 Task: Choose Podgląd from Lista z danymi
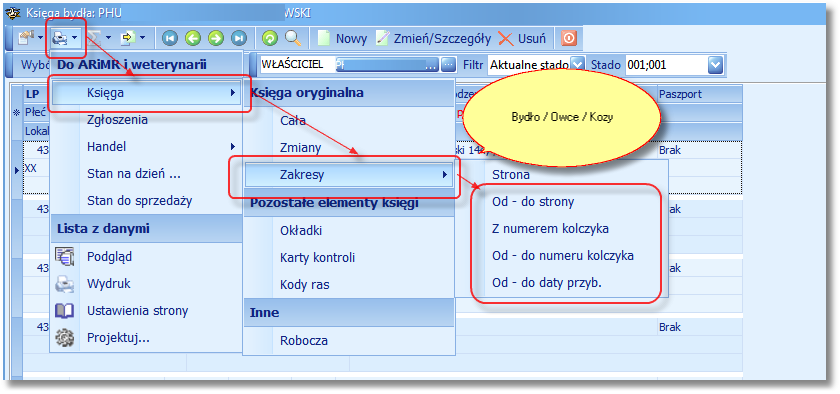coord(146,257)
